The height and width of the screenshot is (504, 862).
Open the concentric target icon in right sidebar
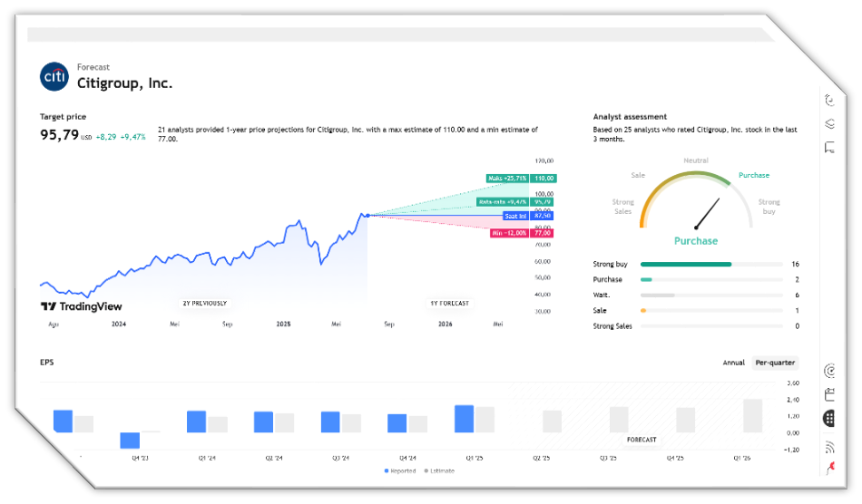[x=829, y=371]
